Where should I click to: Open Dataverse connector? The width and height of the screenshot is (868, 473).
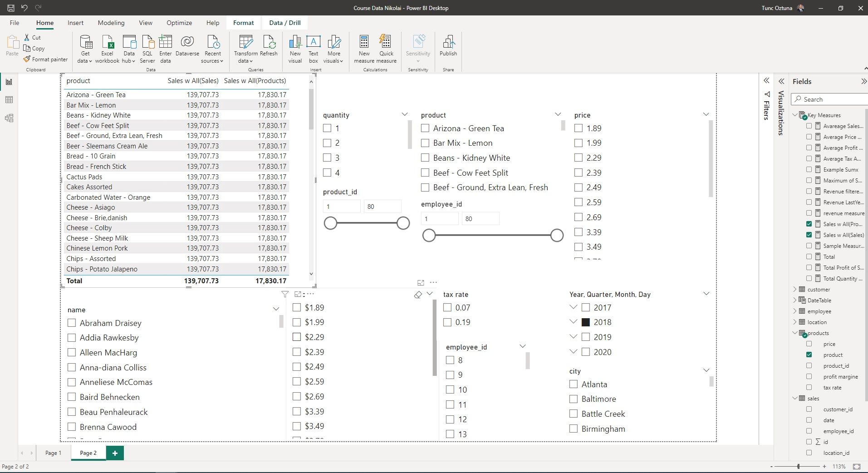187,45
